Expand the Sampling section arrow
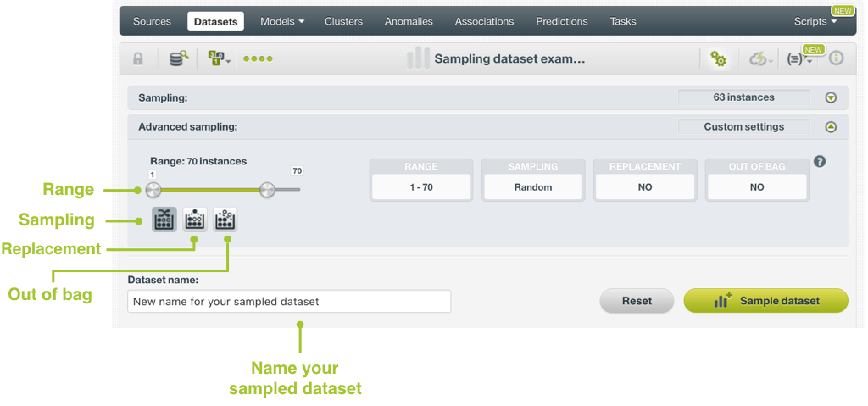Viewport: 868px width, 406px height. [x=831, y=97]
